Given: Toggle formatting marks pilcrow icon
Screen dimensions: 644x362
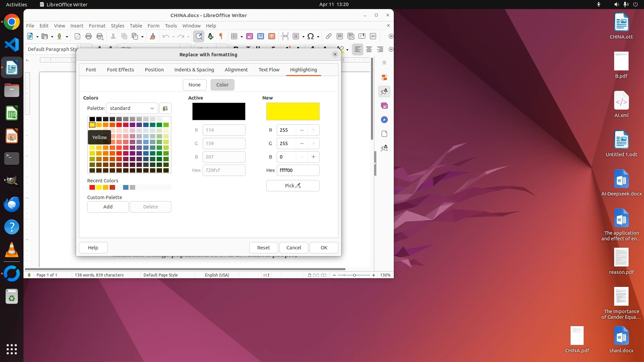Looking at the screenshot, I should click(x=221, y=36).
